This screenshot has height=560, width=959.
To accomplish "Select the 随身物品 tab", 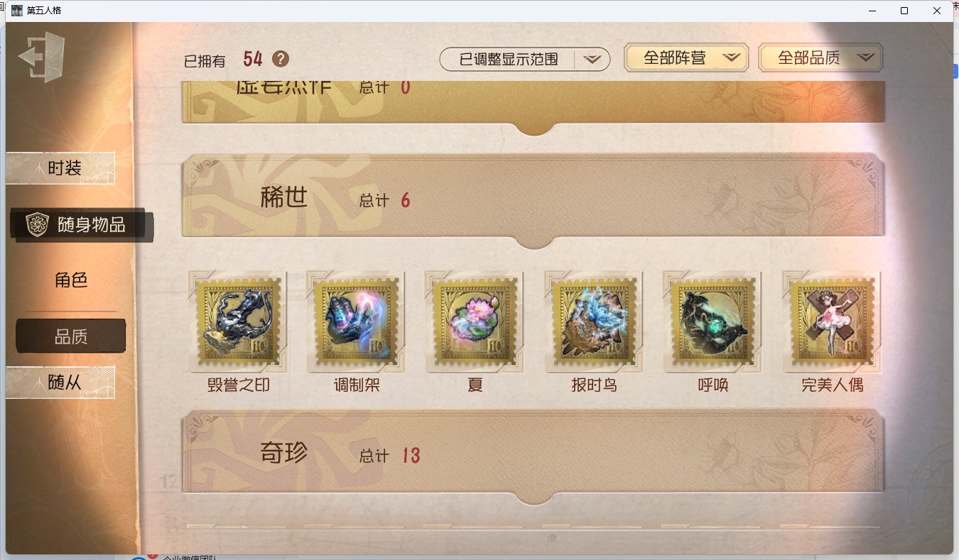I will 81,225.
